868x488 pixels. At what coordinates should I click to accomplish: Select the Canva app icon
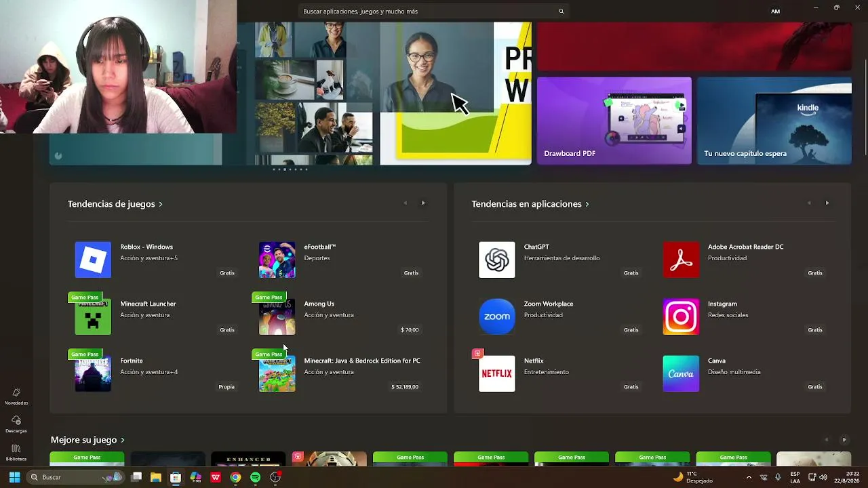[x=681, y=373]
